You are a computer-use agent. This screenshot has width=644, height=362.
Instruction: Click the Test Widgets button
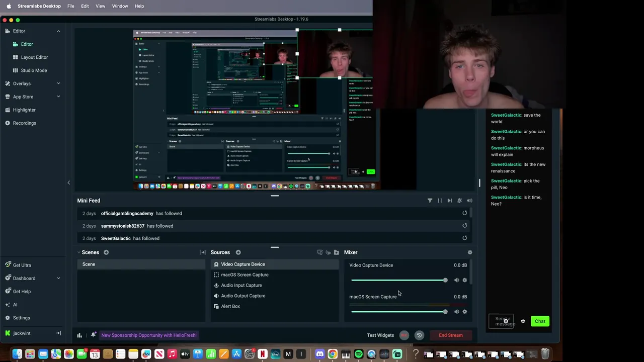[x=380, y=335]
